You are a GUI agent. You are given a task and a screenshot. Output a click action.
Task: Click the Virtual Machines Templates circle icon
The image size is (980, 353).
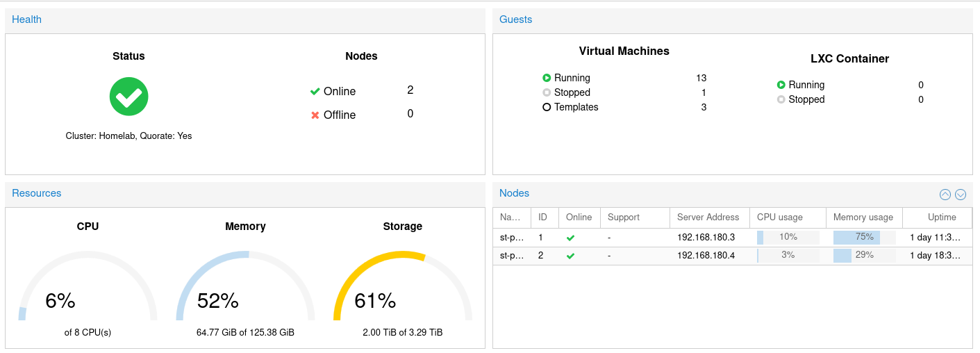pos(547,107)
